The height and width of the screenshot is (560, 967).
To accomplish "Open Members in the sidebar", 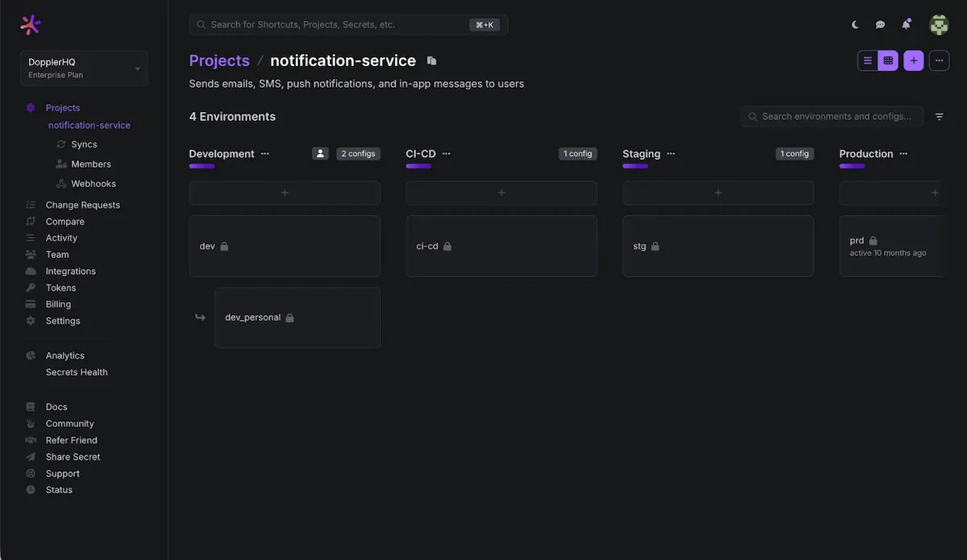I will pos(91,164).
